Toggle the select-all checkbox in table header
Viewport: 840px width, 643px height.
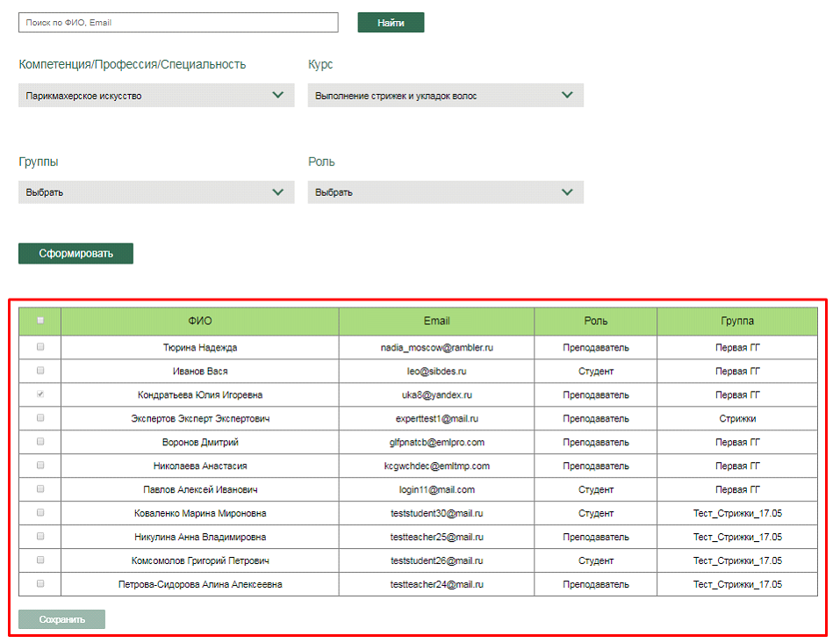pos(40,321)
